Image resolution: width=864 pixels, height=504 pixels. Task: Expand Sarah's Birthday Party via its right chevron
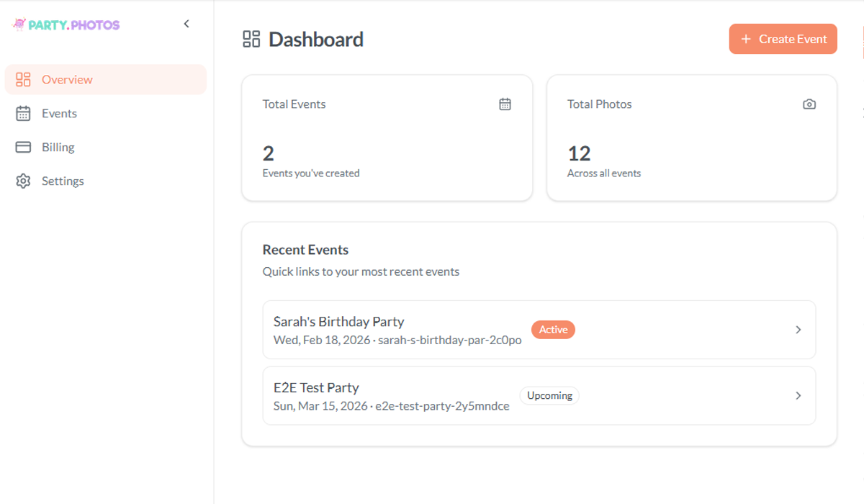(x=798, y=329)
